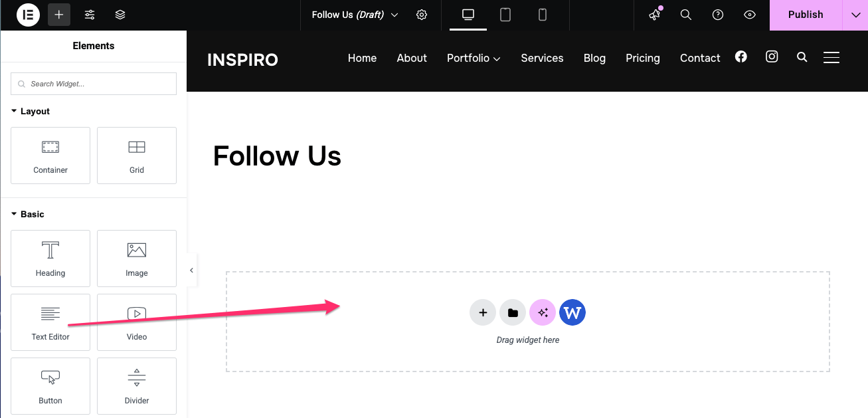Open the Finder search icon in top bar
This screenshot has height=418, width=868.
(686, 15)
